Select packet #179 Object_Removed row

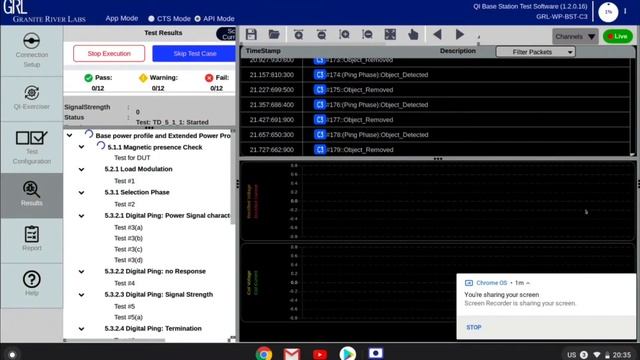tap(435, 150)
